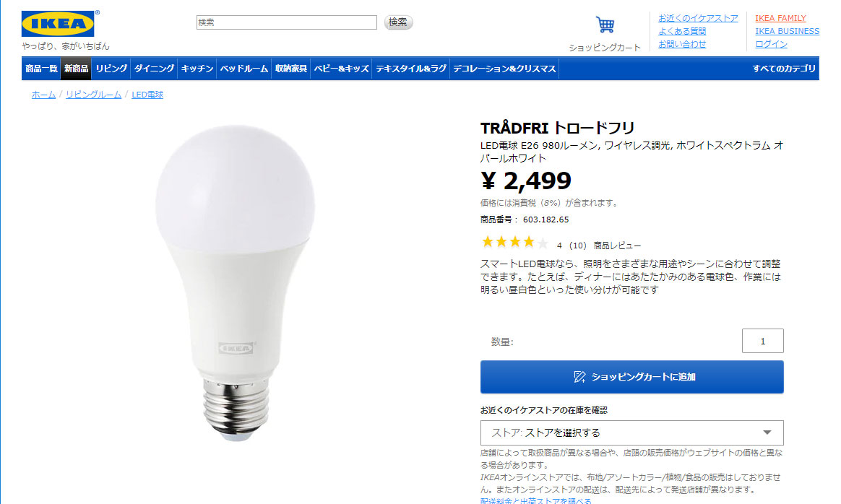Open the IKEA FAMILY link
The width and height of the screenshot is (841, 504).
[x=780, y=18]
